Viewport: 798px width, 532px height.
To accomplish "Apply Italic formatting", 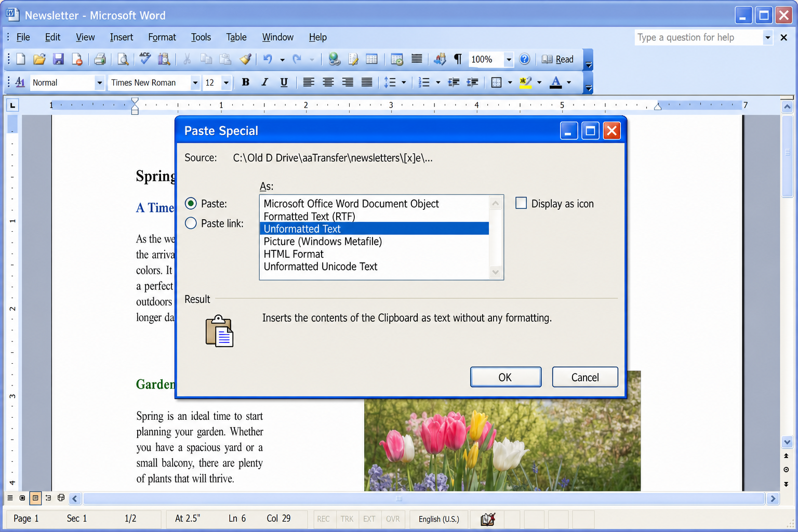I will click(x=265, y=82).
